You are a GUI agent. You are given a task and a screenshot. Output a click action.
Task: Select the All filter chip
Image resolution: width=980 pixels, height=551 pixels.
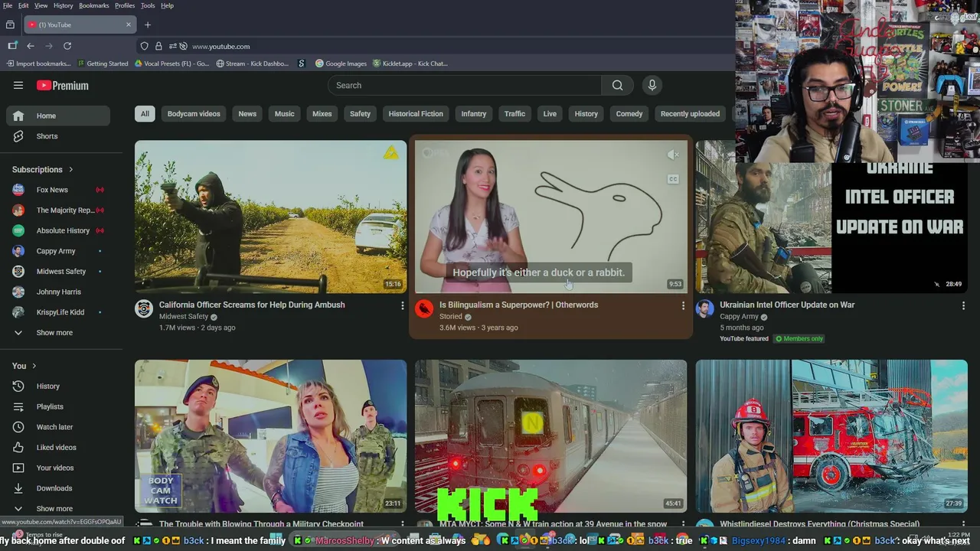[x=145, y=114]
